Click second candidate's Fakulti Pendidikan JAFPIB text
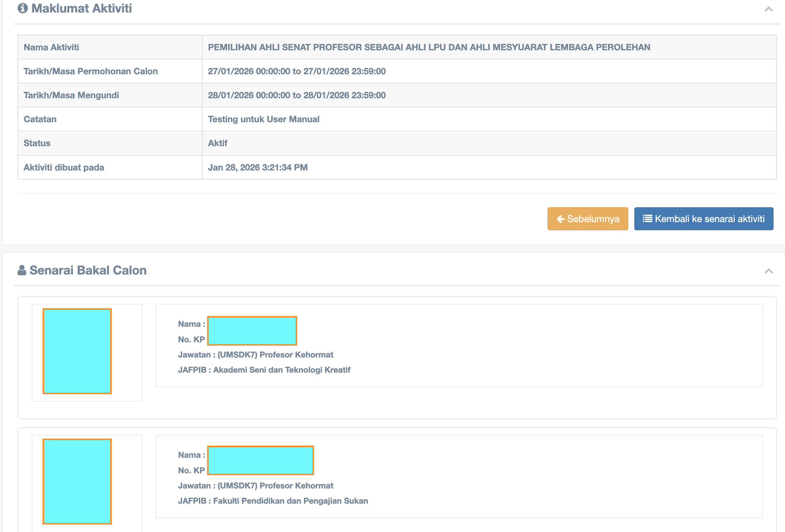Viewport: 785px width, 532px height. pos(290,501)
